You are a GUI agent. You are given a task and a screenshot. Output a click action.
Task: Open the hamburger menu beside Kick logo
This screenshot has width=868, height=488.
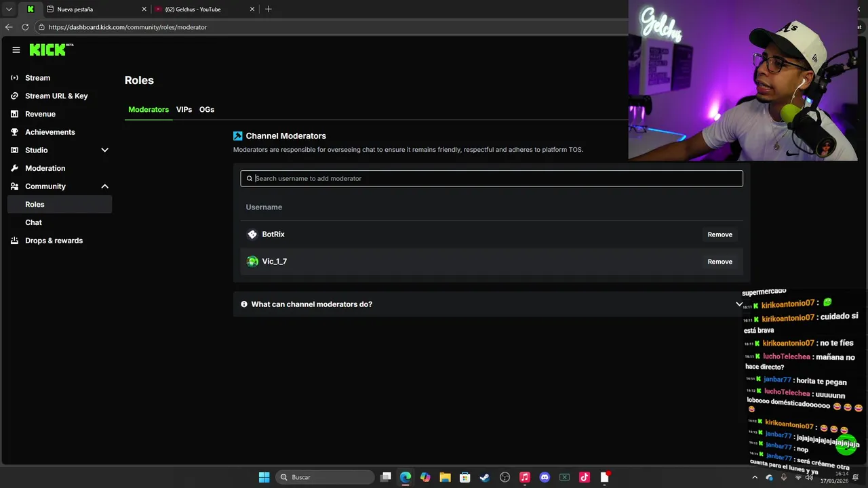pos(16,49)
